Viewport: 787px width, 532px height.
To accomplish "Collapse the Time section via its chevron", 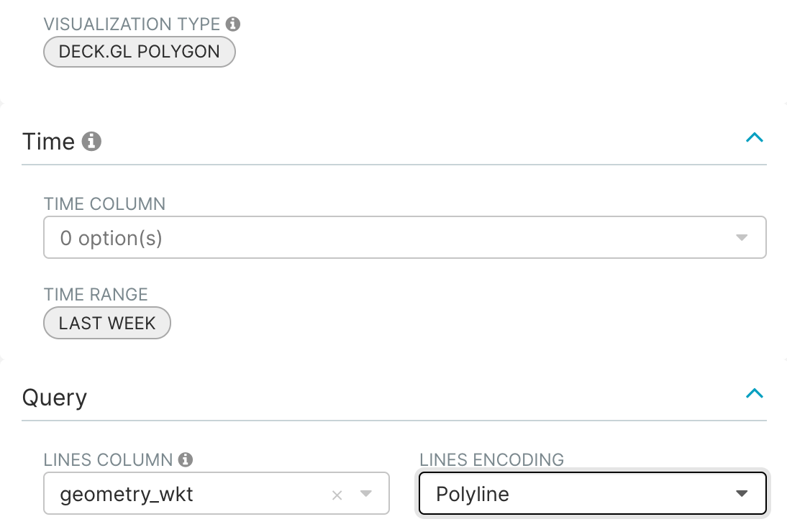I will click(754, 137).
